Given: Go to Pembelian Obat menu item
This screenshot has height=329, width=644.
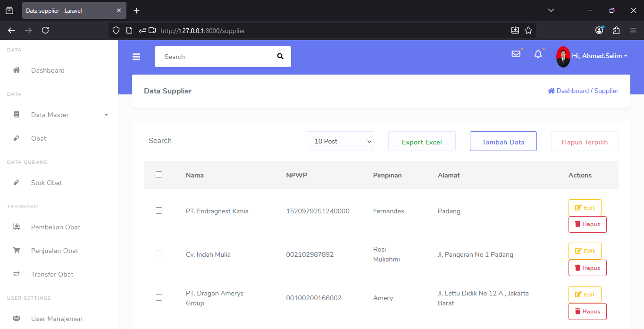Looking at the screenshot, I should pos(56,227).
